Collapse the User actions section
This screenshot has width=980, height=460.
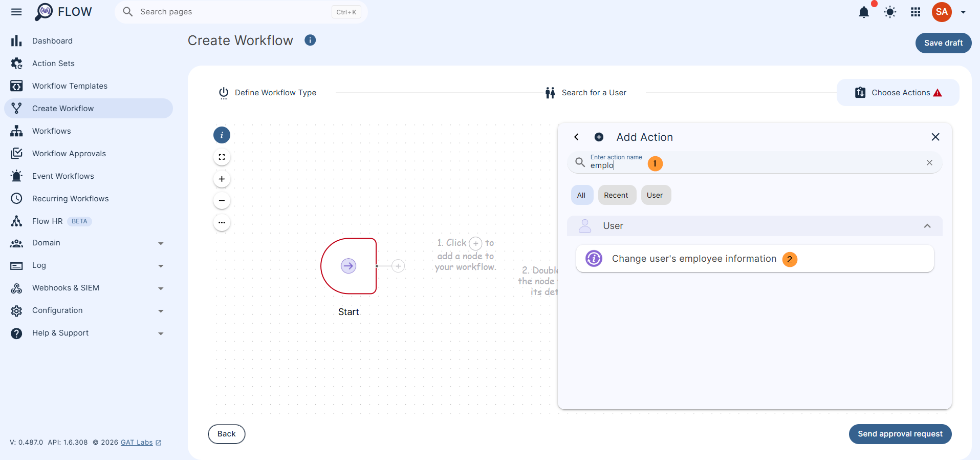coord(927,226)
